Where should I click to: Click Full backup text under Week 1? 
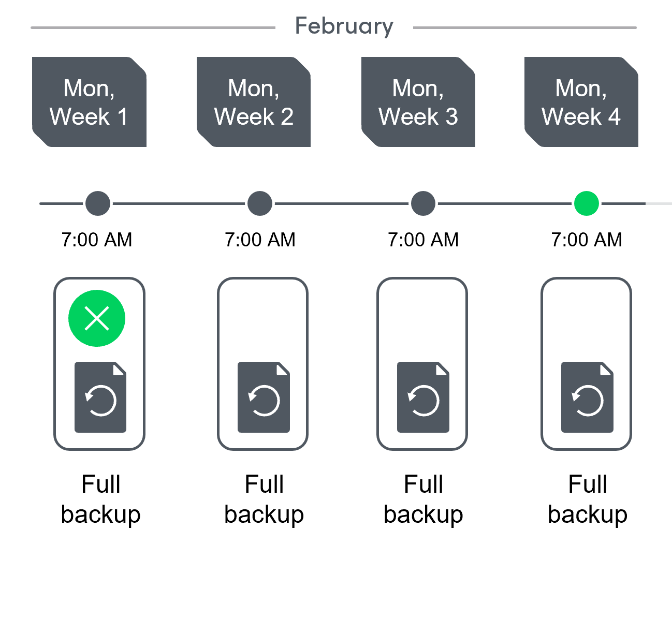tap(100, 499)
